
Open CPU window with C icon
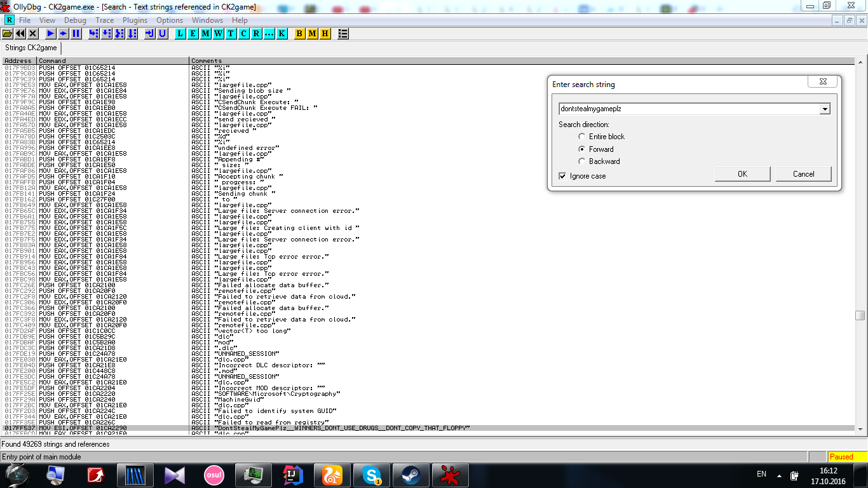click(x=244, y=34)
